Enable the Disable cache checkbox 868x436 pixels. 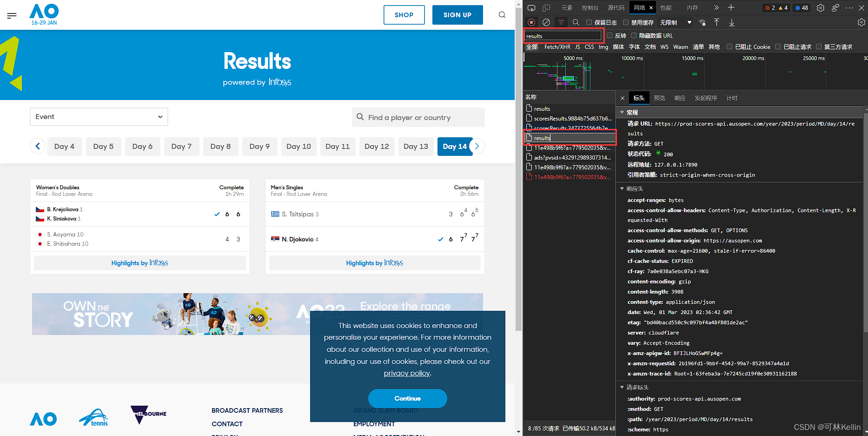tap(626, 22)
